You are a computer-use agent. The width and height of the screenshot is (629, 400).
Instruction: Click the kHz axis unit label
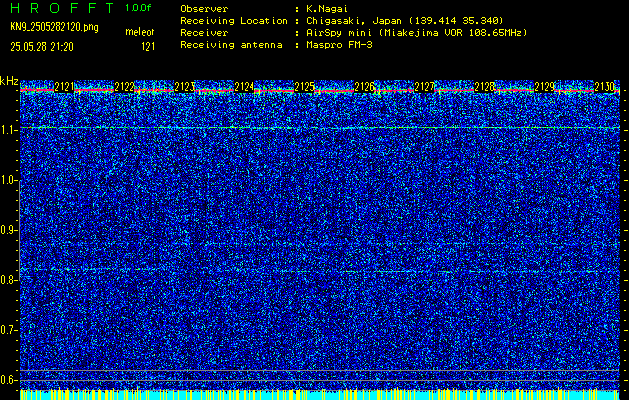(x=9, y=82)
